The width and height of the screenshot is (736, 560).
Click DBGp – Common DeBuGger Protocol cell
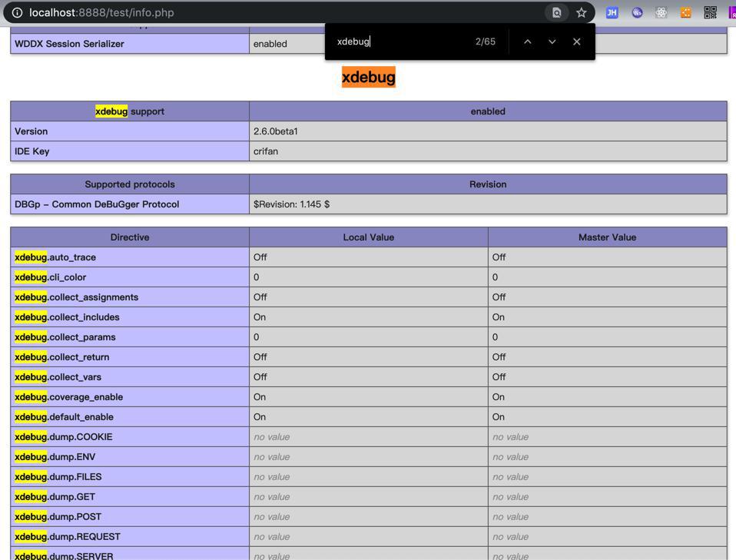[130, 204]
